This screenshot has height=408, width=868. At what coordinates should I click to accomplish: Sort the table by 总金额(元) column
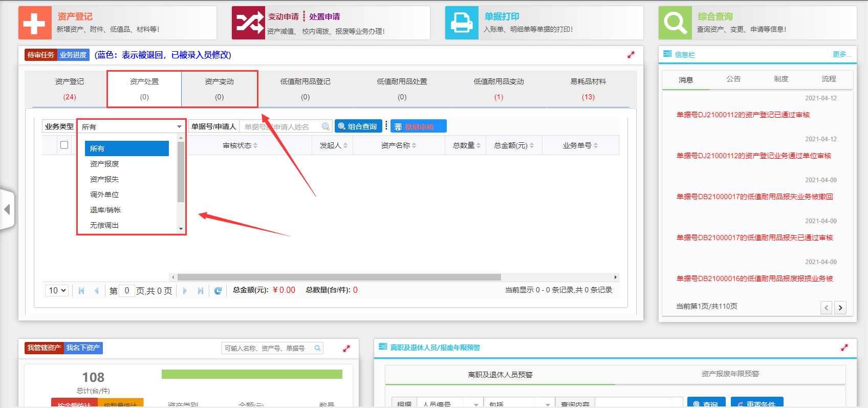(514, 145)
